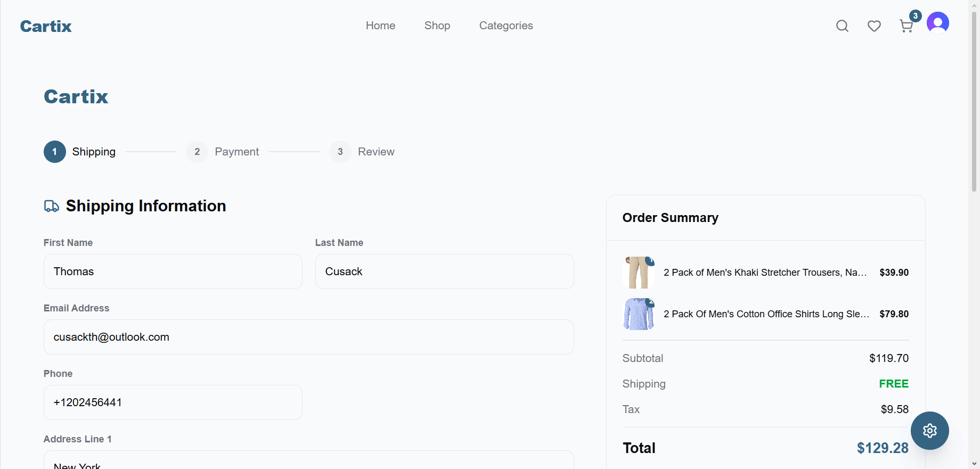This screenshot has width=980, height=469.
Task: Open the shopping cart icon
Action: click(907, 26)
